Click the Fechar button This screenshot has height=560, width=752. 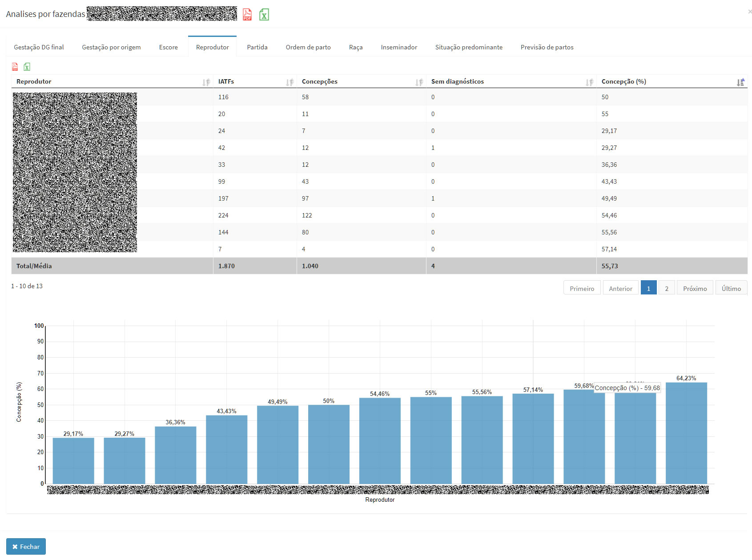[26, 547]
